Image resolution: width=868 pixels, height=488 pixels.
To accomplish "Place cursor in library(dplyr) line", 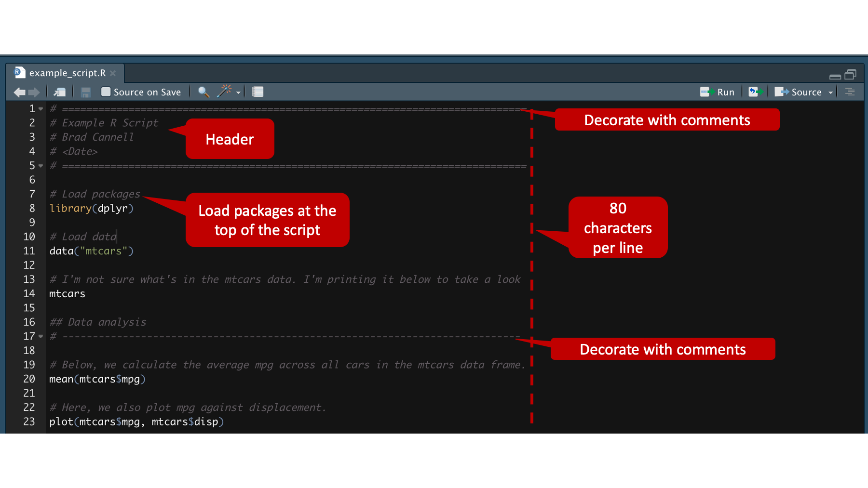I will click(91, 208).
